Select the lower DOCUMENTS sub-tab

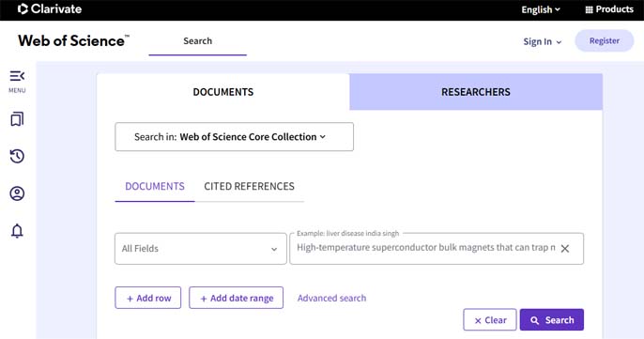(x=155, y=187)
